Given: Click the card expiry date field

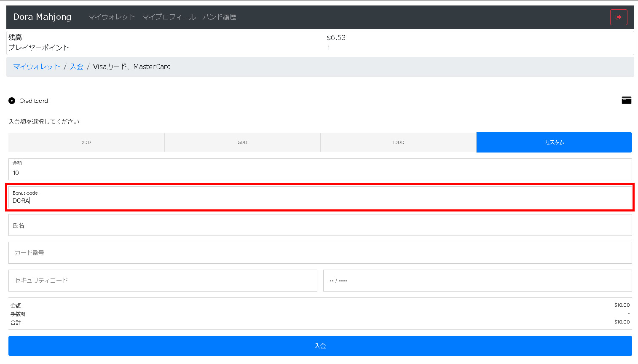Looking at the screenshot, I should pyautogui.click(x=477, y=281).
